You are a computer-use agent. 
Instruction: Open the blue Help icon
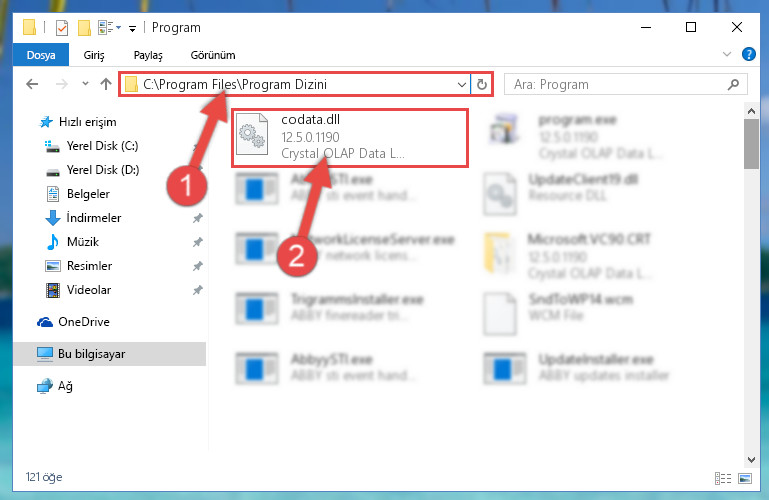pyautogui.click(x=749, y=54)
